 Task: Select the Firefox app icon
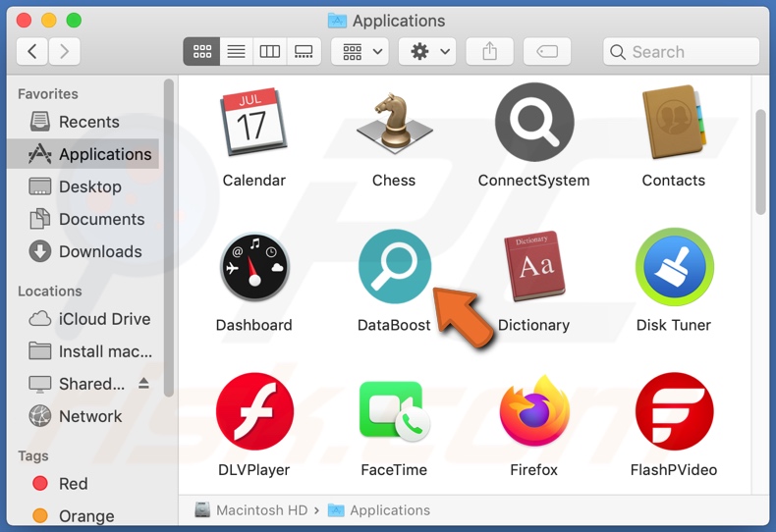pyautogui.click(x=534, y=411)
